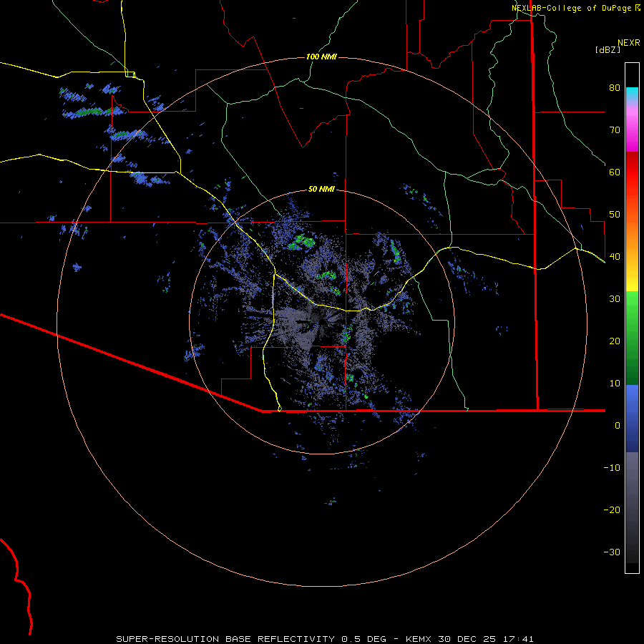The height and width of the screenshot is (644, 644).
Task: Click the NEXR label above color scale
Action: [629, 43]
